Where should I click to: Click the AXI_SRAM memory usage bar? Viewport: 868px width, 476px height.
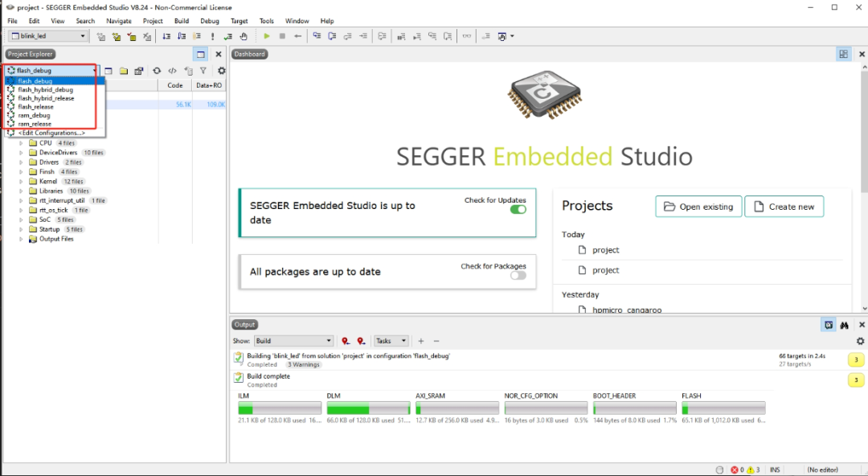(x=457, y=409)
